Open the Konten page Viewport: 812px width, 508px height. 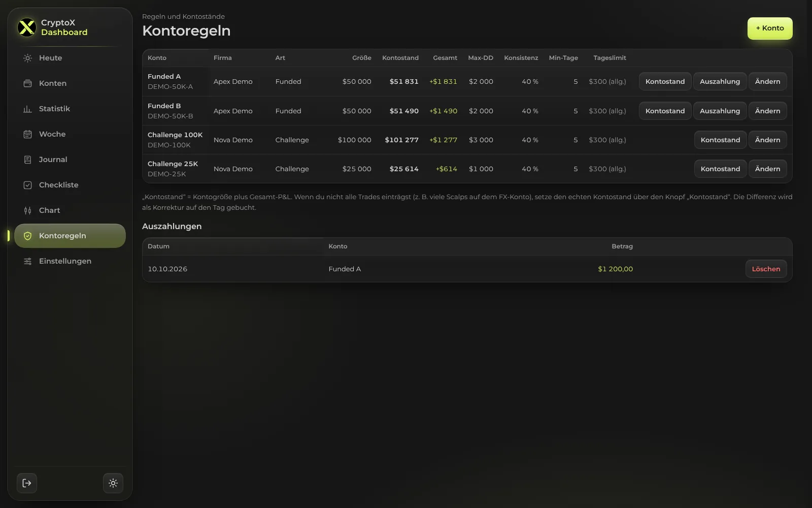pyautogui.click(x=70, y=83)
